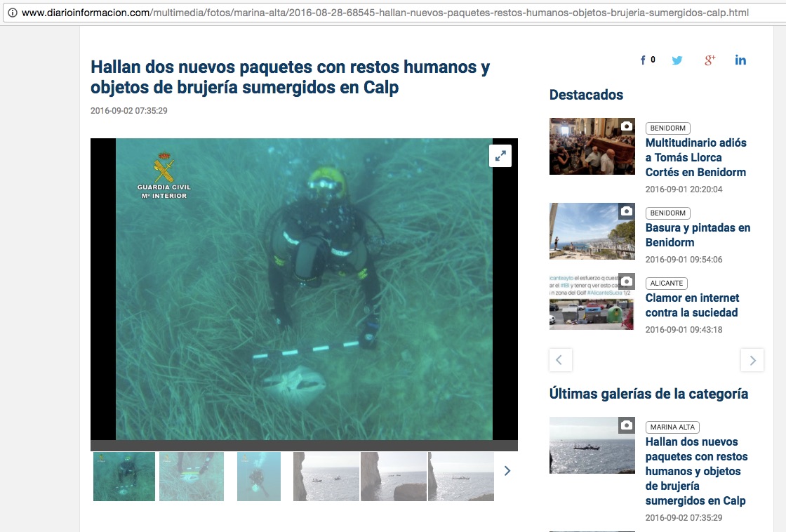Select the third diver thumbnail
This screenshot has width=786, height=532.
coord(258,477)
